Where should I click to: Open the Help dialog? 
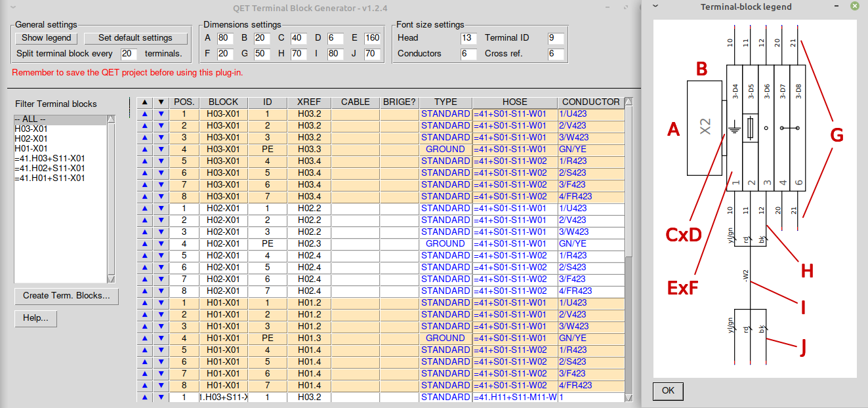[x=36, y=318]
